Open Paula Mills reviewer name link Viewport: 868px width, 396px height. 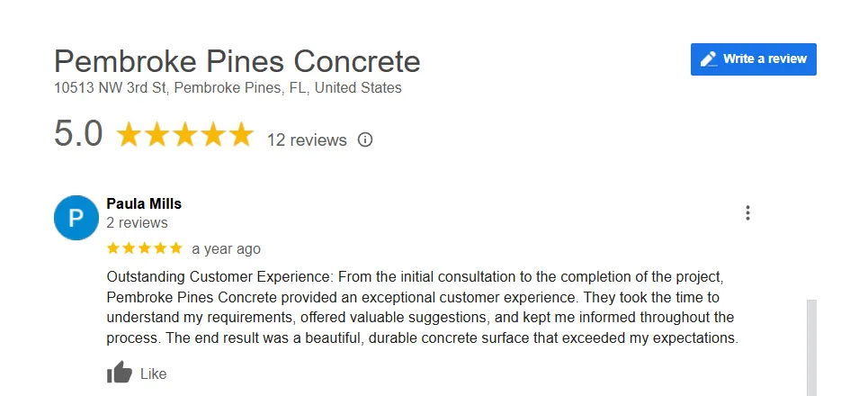(x=144, y=203)
